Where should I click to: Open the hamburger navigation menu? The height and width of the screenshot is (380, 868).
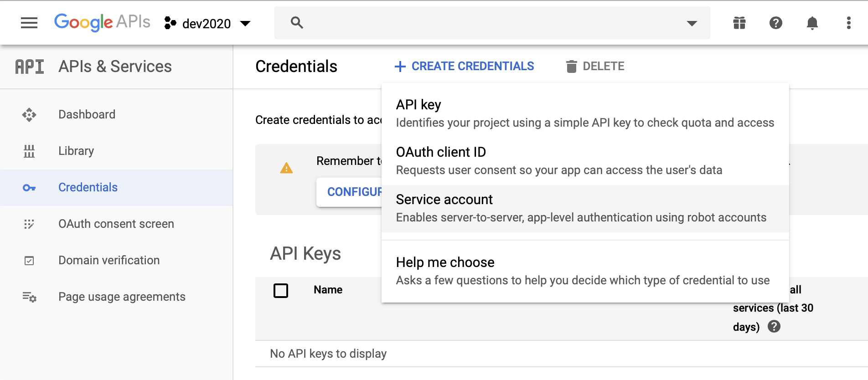point(29,23)
